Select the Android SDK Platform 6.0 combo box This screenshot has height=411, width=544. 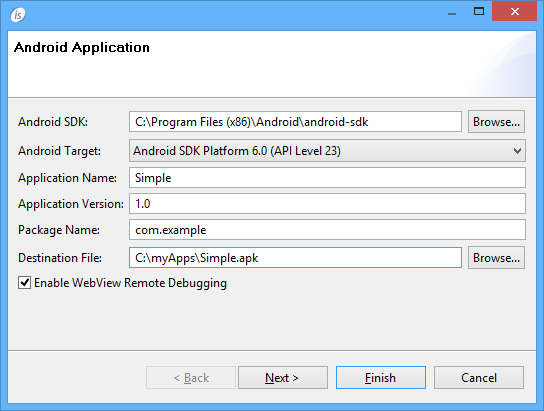pos(327,151)
